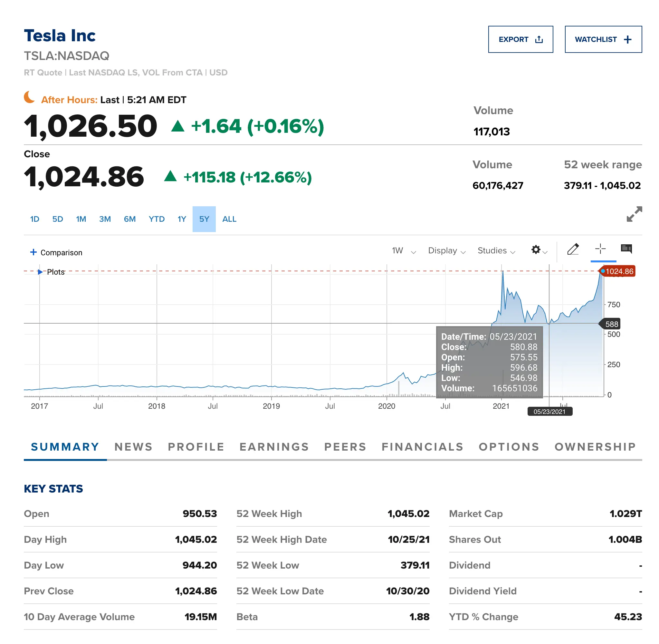The width and height of the screenshot is (659, 644).
Task: Select the YTD time range
Action: pos(157,219)
